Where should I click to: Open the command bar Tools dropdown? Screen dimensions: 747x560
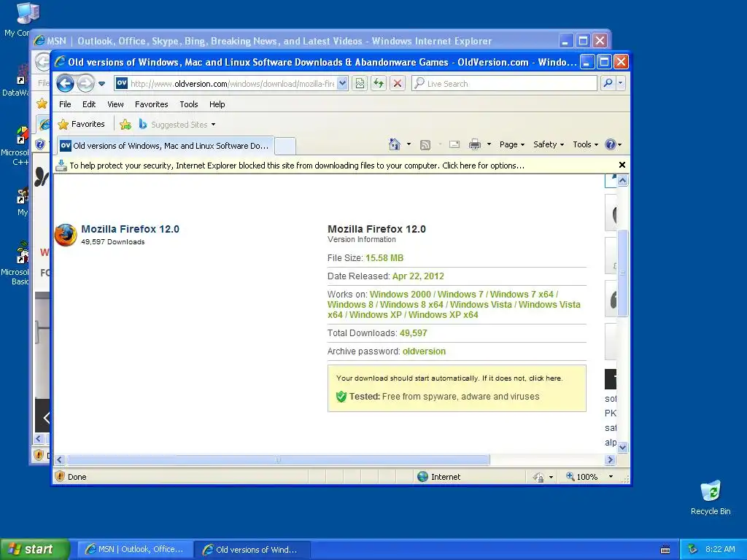pyautogui.click(x=585, y=144)
